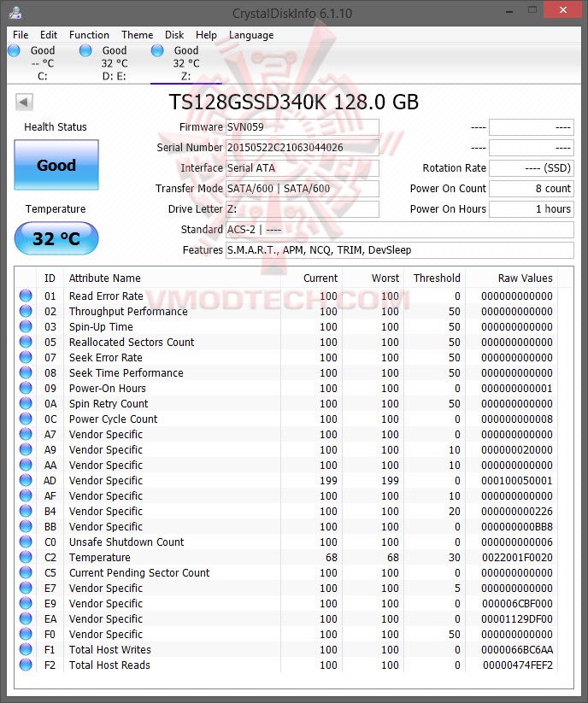Viewport: 588px width, 703px height.
Task: Select raw value 00000474FEF2
Action: [x=518, y=665]
